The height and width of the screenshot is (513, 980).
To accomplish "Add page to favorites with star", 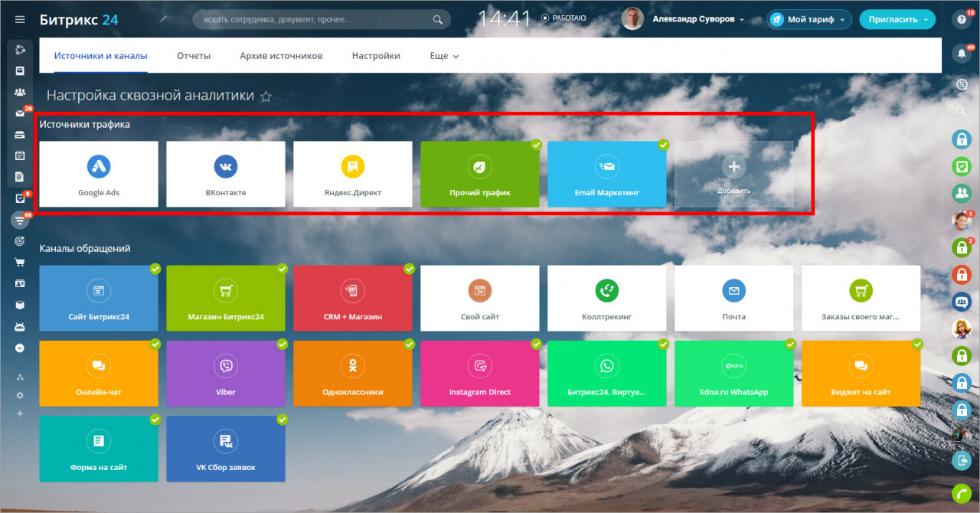I will click(266, 96).
